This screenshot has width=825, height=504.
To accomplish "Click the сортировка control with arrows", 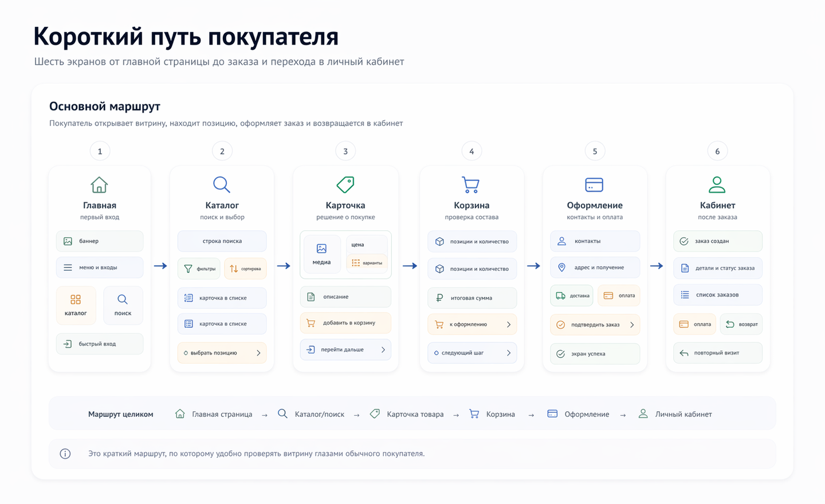I will point(245,268).
